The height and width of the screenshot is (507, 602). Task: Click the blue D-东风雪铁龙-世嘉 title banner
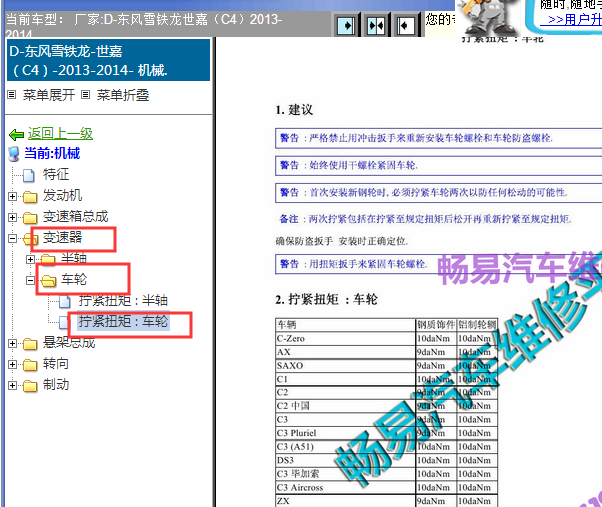coord(109,60)
